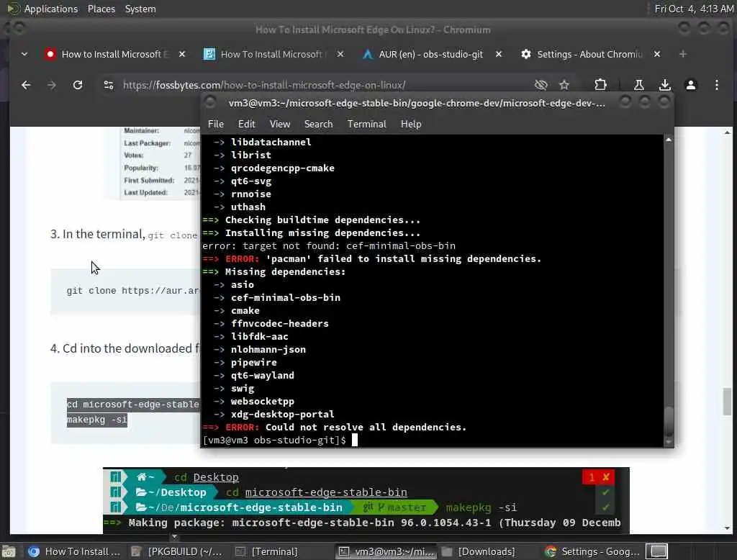This screenshot has height=560, width=737.
Task: Expand the tab search dropdown
Action: pos(24,55)
